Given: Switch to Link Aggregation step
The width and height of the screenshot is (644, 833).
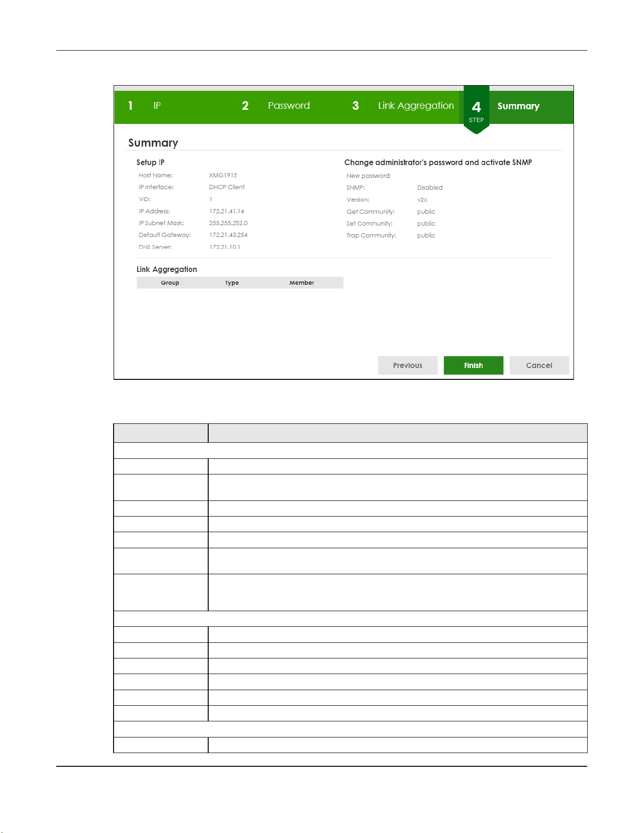Looking at the screenshot, I should (415, 106).
